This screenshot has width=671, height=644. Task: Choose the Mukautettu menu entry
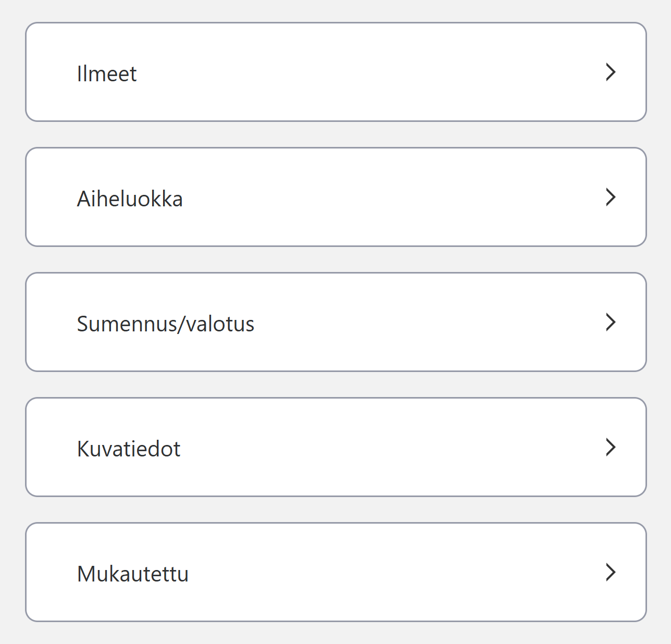133,574
